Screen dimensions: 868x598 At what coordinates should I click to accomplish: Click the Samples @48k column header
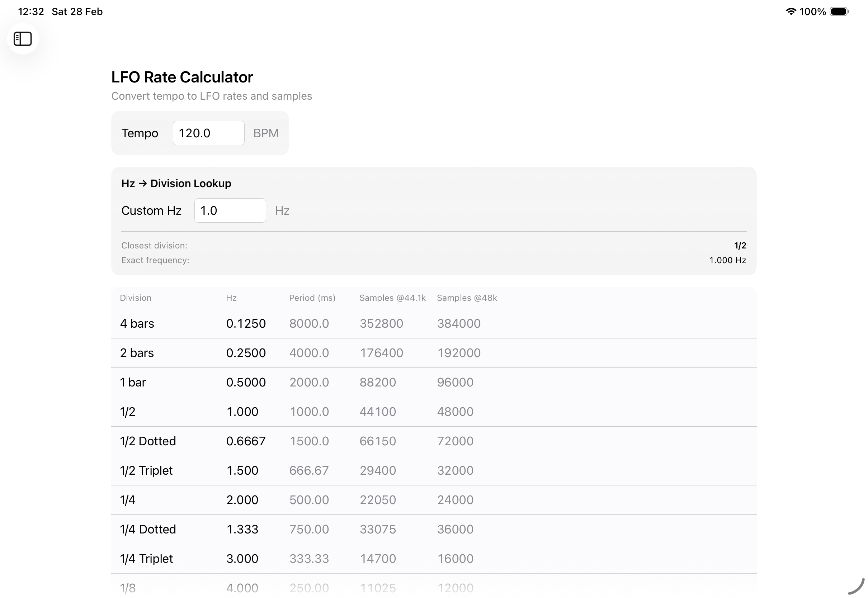coord(467,298)
